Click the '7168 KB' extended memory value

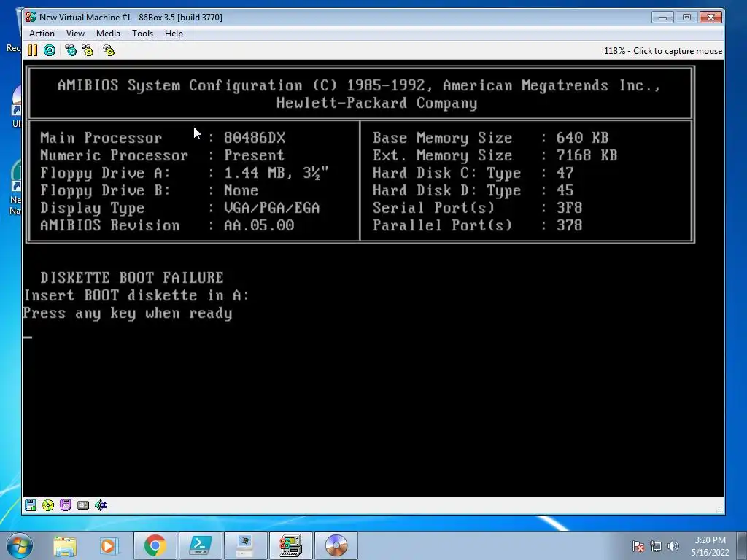point(587,155)
